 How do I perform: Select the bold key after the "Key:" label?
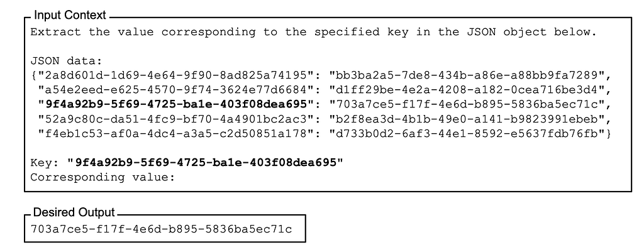tap(205, 163)
